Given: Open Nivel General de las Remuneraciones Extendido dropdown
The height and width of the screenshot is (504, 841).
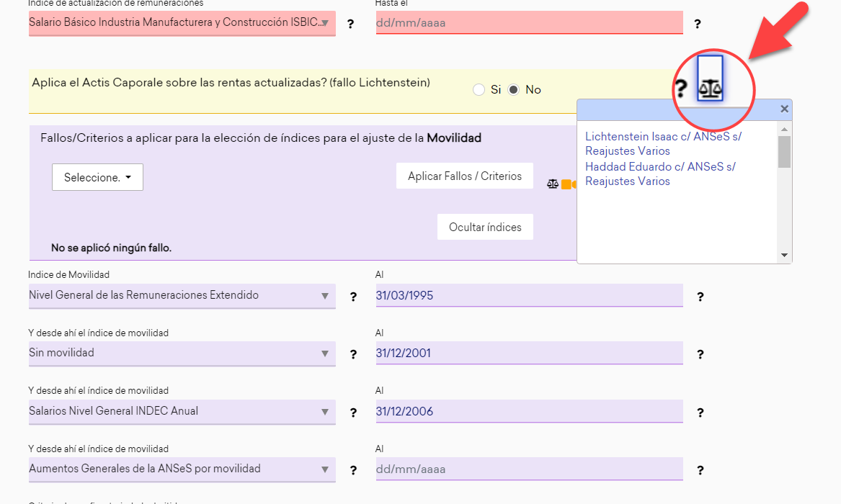Looking at the screenshot, I should point(182,296).
